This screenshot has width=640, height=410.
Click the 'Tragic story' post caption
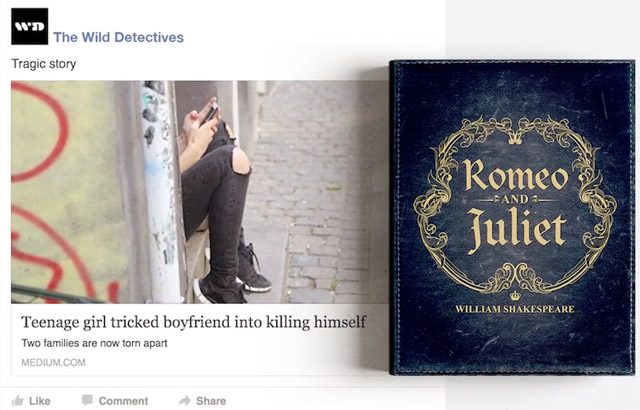pyautogui.click(x=44, y=64)
